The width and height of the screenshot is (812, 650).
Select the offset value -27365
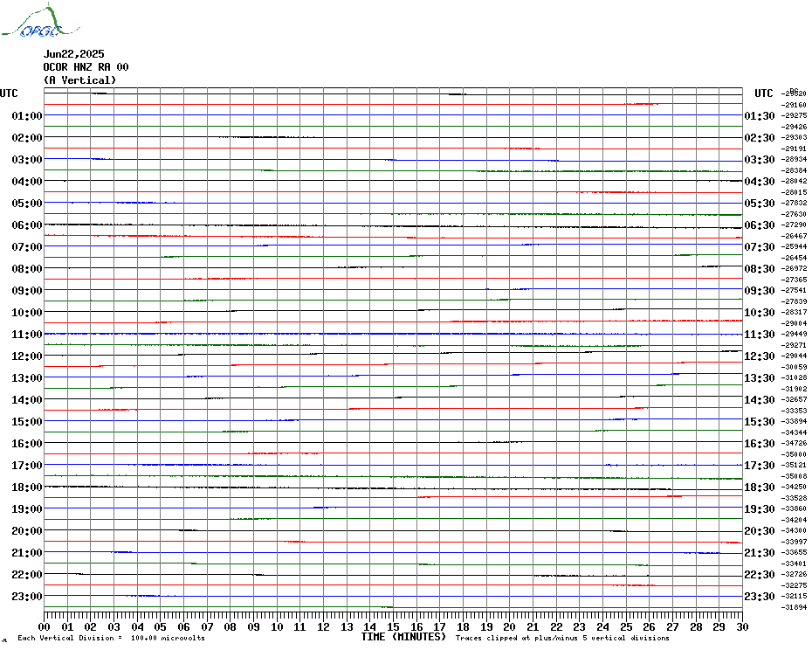point(794,280)
